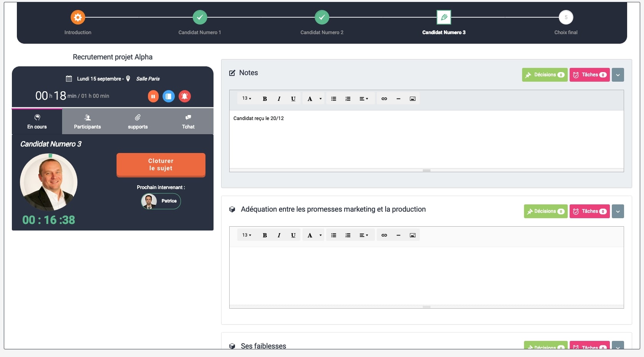Click the blue notebook icon beside timer
Screen dimensions: 644x357
(x=169, y=96)
